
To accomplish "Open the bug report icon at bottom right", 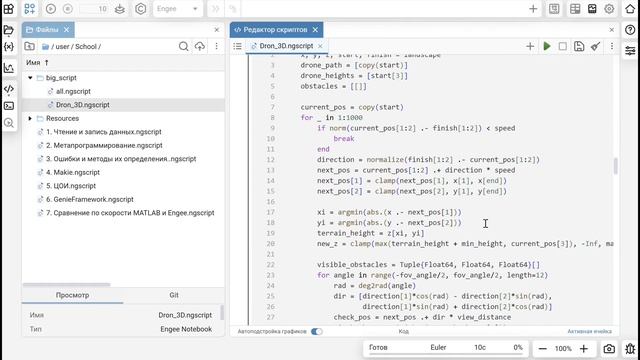I will coord(630,349).
